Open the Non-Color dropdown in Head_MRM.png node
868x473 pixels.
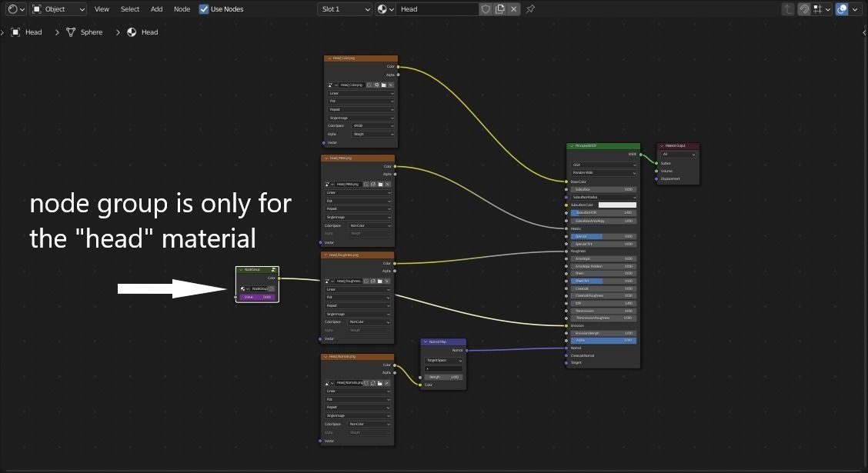click(370, 225)
